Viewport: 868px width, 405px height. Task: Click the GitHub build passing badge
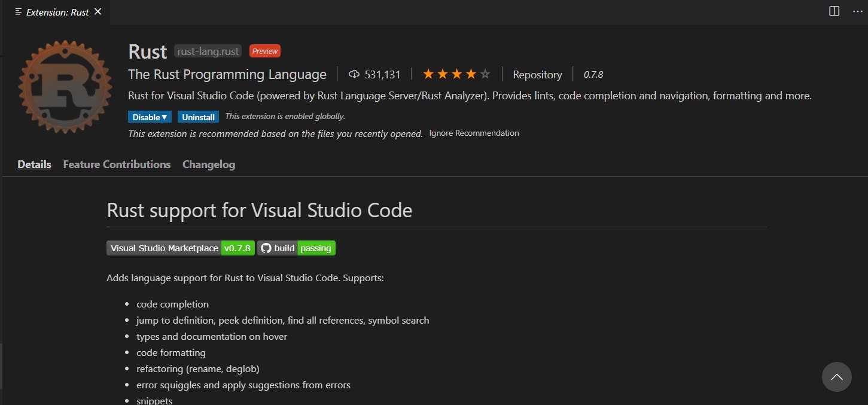pyautogui.click(x=296, y=248)
